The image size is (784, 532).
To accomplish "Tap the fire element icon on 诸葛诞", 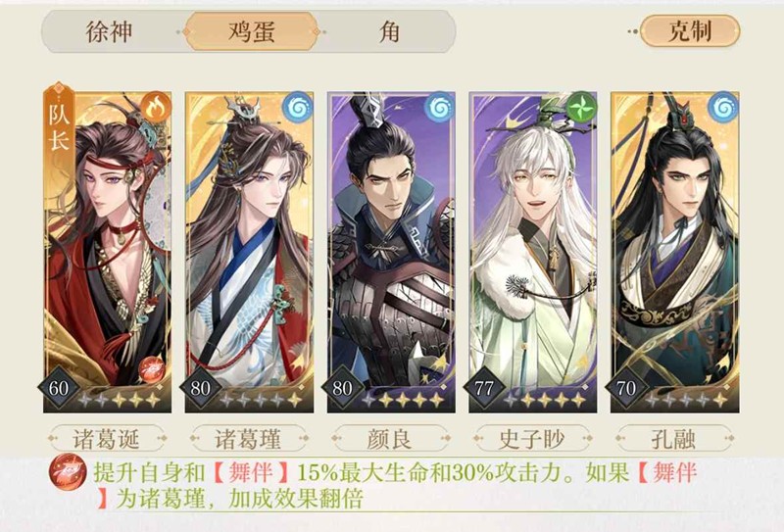I will [156, 107].
